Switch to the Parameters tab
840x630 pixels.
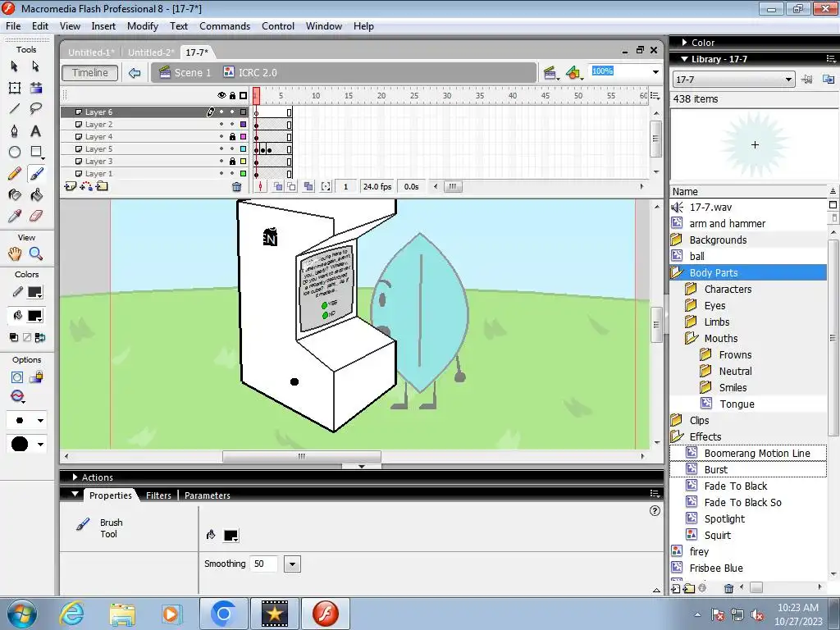pyautogui.click(x=208, y=495)
